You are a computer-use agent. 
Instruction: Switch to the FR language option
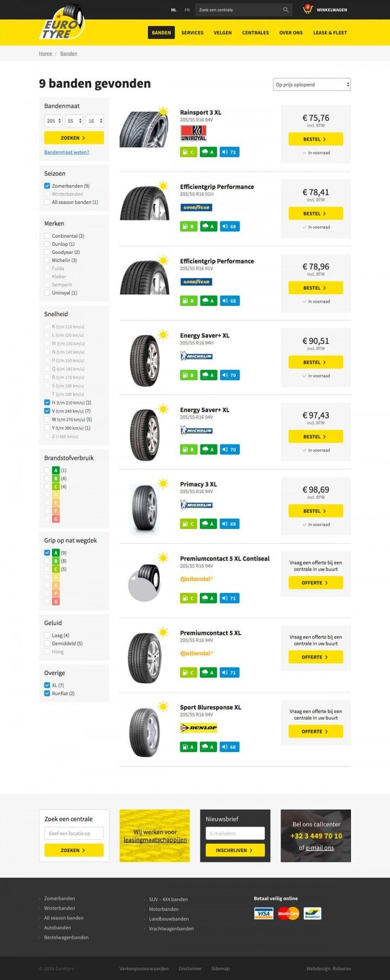point(187,9)
